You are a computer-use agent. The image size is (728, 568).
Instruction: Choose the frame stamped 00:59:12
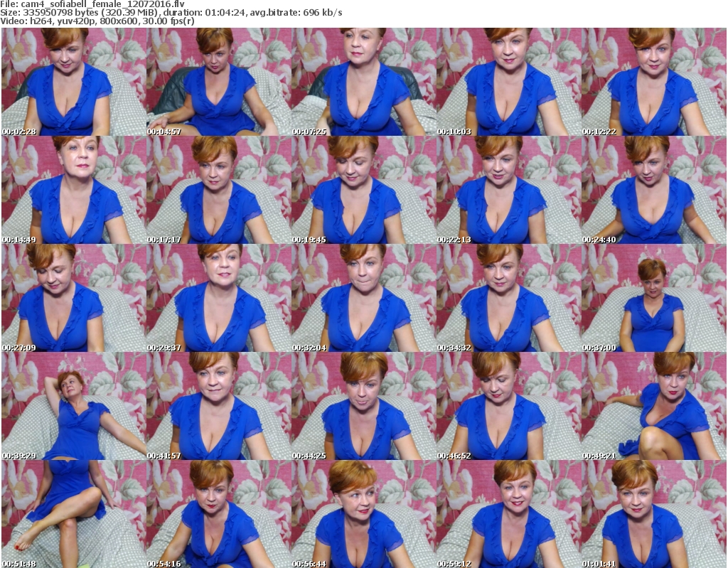pyautogui.click(x=509, y=514)
